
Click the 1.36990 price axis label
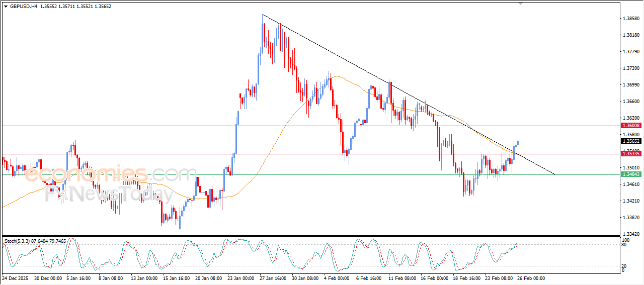[631, 85]
